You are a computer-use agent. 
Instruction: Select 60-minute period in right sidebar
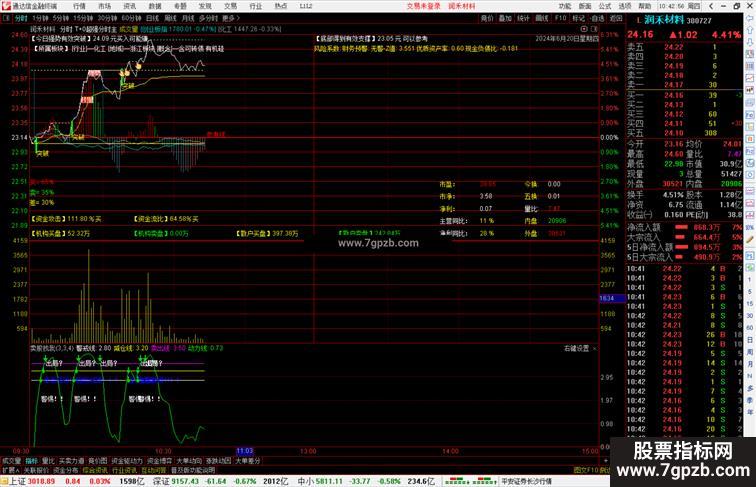pyautogui.click(x=750, y=328)
